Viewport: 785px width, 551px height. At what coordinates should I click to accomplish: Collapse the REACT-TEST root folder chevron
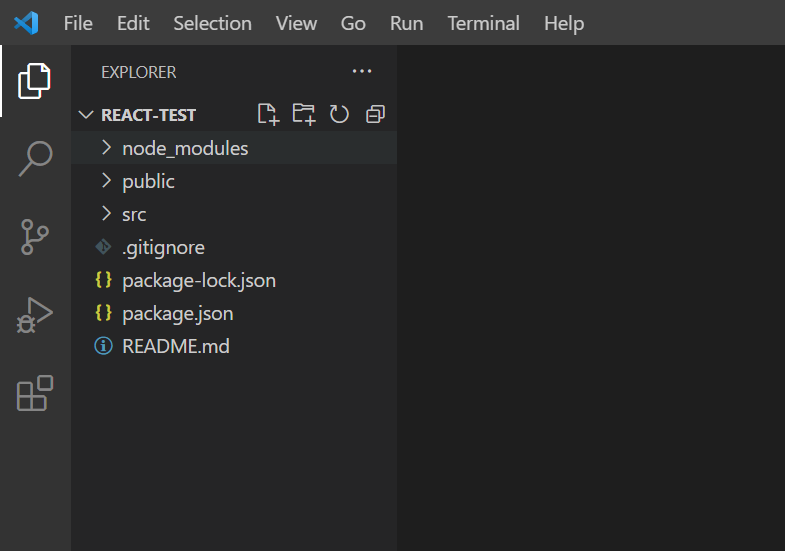[86, 115]
